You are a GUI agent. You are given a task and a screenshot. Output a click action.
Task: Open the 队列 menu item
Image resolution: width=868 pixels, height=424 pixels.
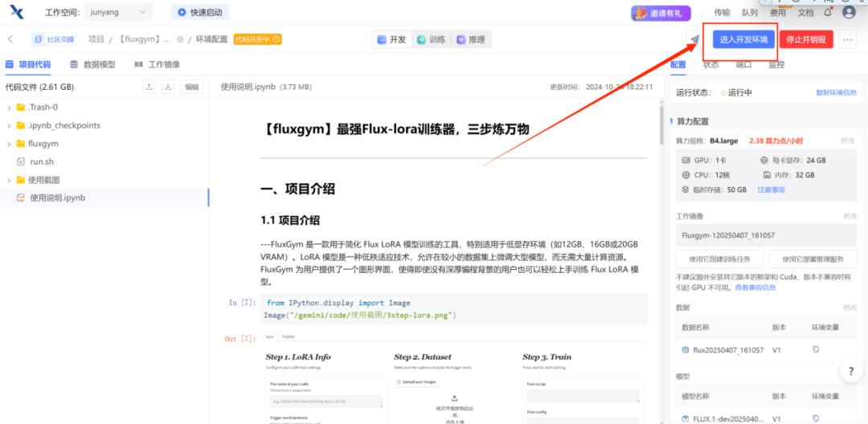click(750, 13)
